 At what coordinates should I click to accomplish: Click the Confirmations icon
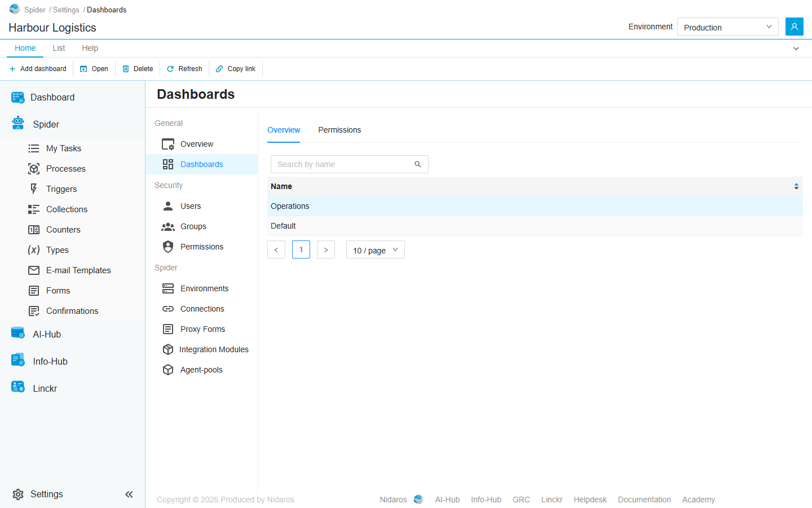[x=34, y=311]
